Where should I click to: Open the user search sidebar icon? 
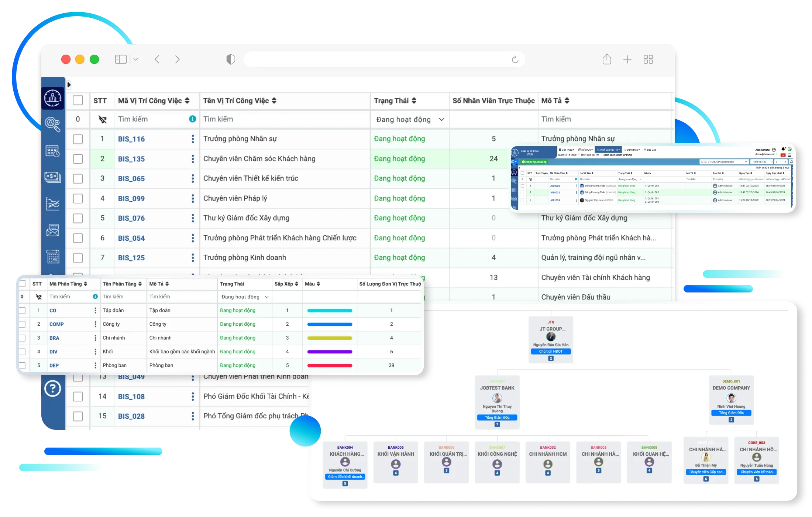(x=52, y=124)
